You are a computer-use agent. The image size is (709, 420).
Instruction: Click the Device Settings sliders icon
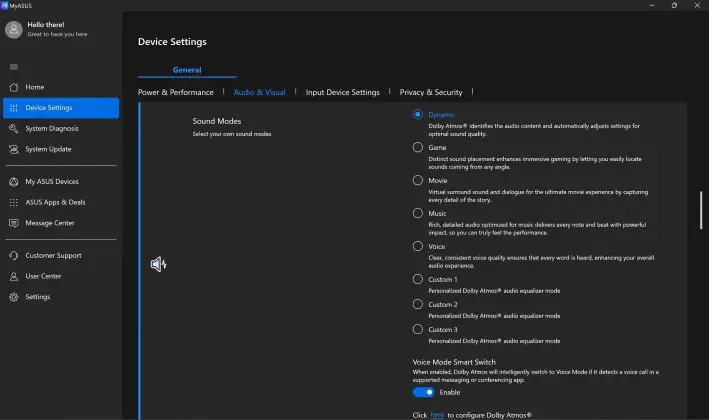pos(14,108)
